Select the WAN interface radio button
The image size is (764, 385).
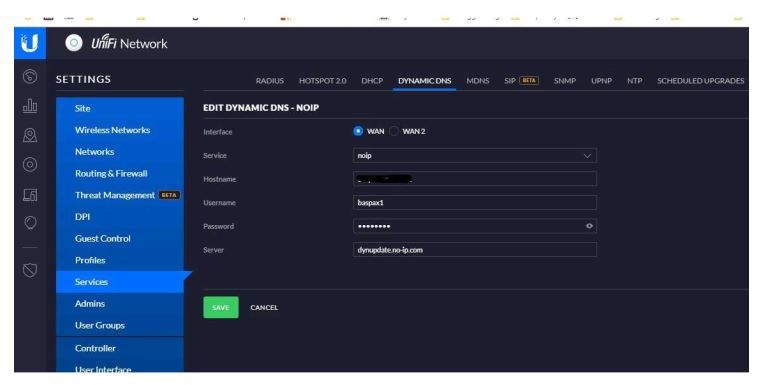(358, 131)
